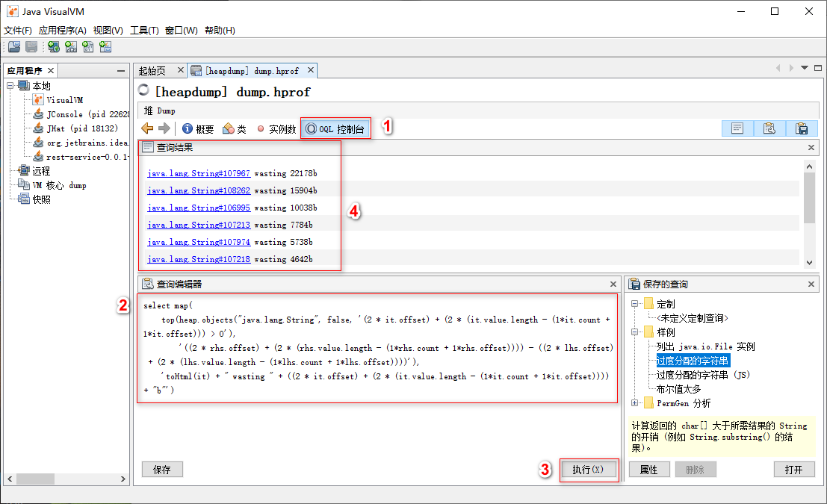The image size is (827, 504).
Task: Select the <未定义定制查询> item
Action: click(x=692, y=318)
